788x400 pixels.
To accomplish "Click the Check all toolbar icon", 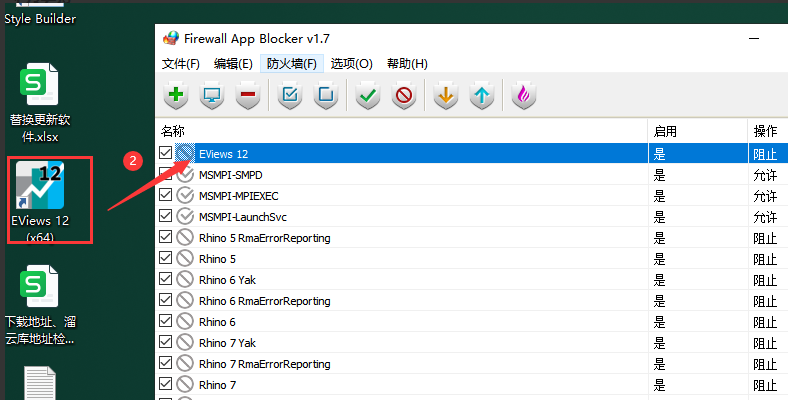I will tap(289, 95).
